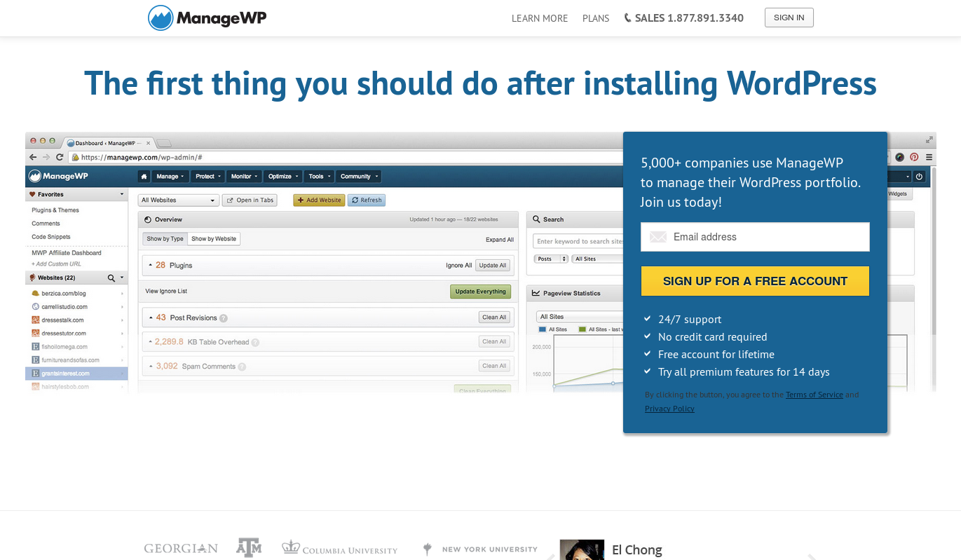Click the power icon in the dashboard top bar
The image size is (961, 560).
(x=920, y=177)
